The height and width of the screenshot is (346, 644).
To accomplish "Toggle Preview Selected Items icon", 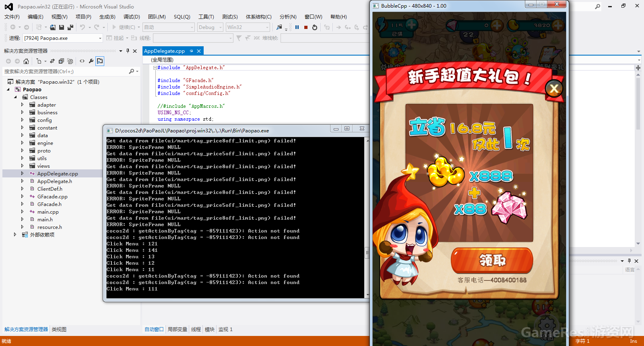I will (x=100, y=61).
